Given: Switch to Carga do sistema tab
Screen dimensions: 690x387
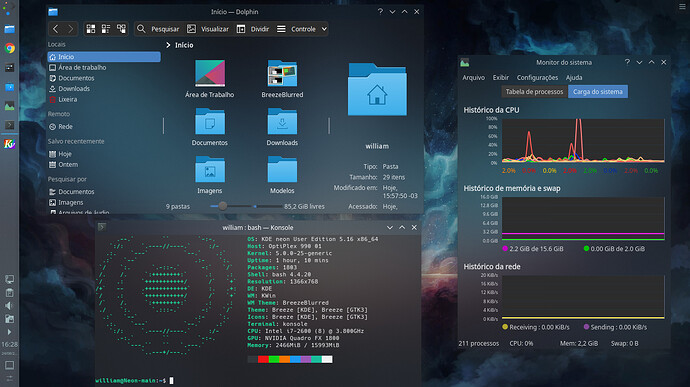Looking at the screenshot, I should click(598, 92).
